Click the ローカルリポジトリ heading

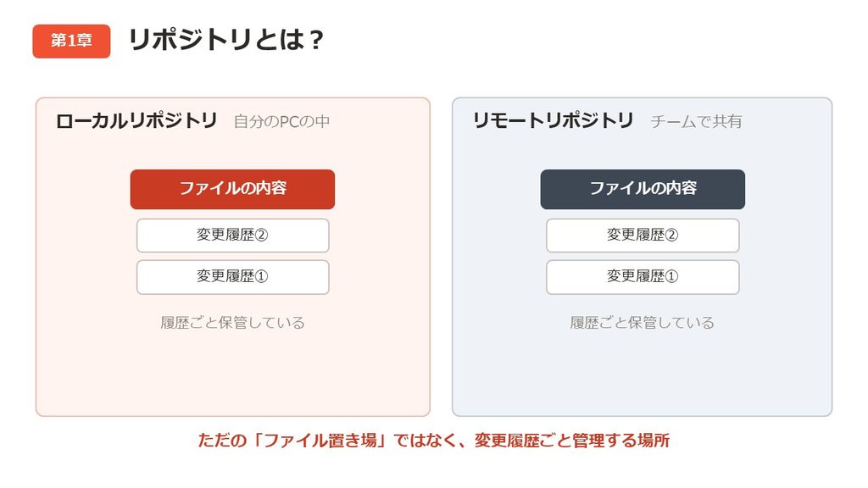click(136, 120)
